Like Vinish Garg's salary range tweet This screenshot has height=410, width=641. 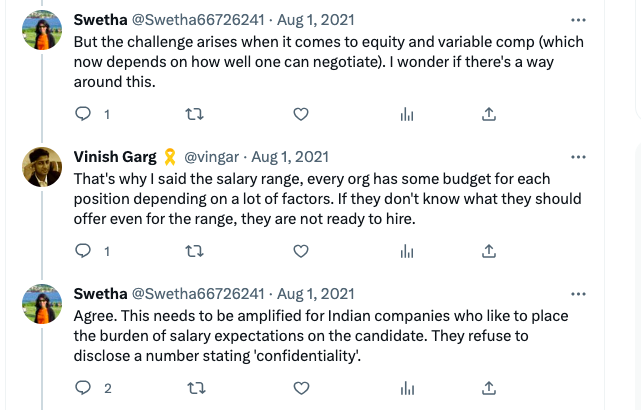(x=301, y=251)
